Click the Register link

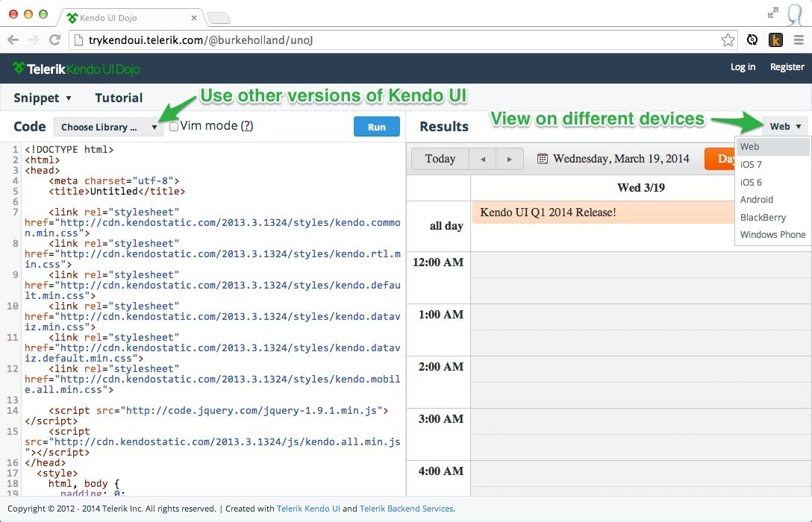point(787,66)
